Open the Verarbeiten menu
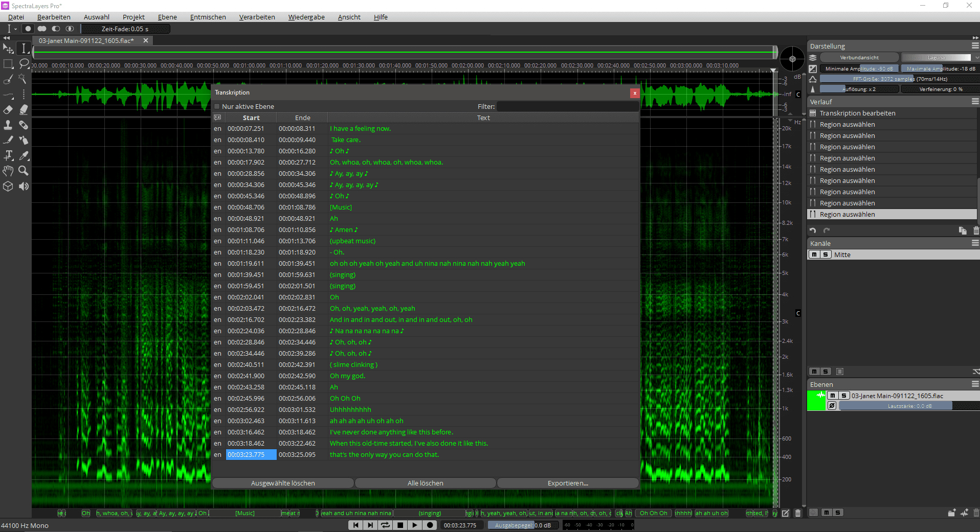 pyautogui.click(x=257, y=17)
